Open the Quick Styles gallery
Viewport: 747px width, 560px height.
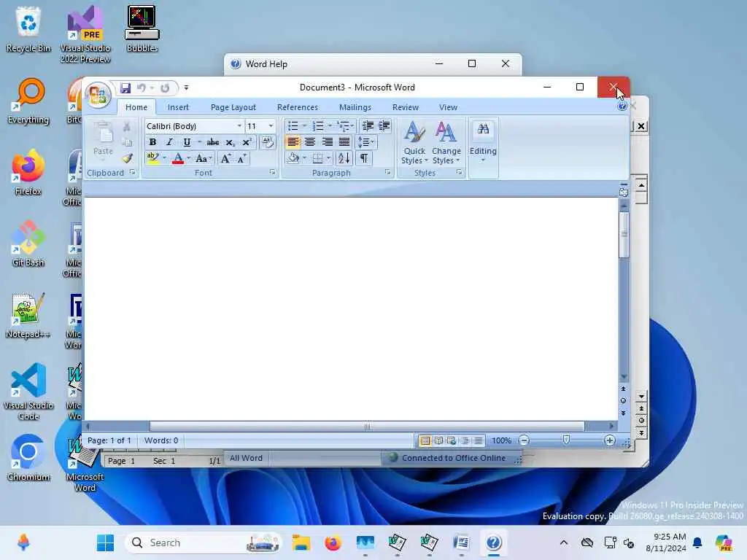coord(414,143)
